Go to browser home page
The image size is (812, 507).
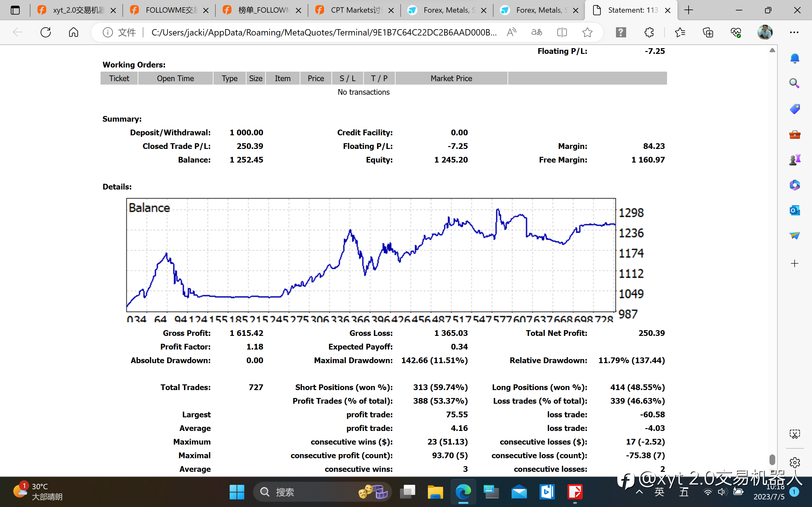click(x=74, y=32)
